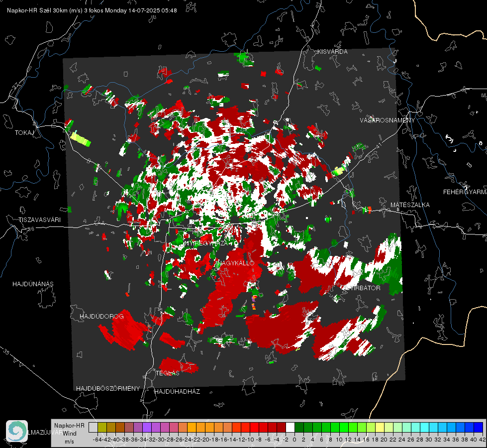Click the HAJDÚNÁNÁS label
Screen dimensions: 487x448
point(33,284)
